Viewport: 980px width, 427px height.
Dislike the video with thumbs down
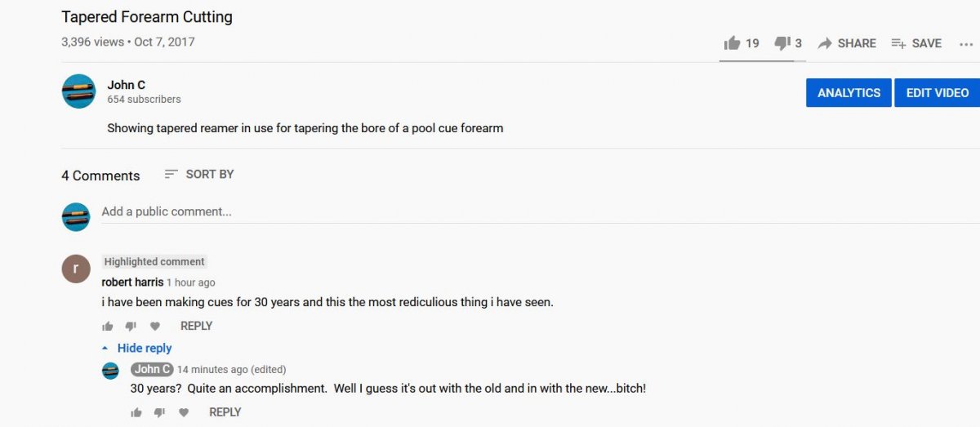(782, 43)
